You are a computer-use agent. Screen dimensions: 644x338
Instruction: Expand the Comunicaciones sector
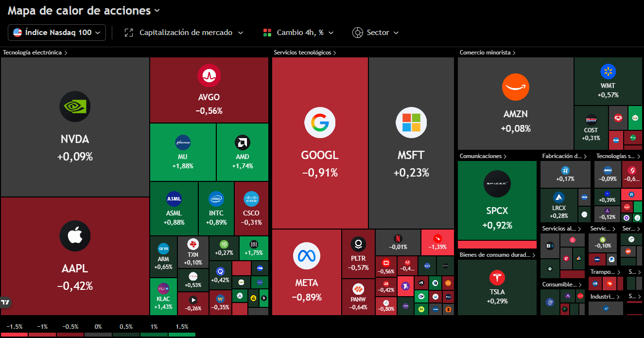[x=483, y=156]
